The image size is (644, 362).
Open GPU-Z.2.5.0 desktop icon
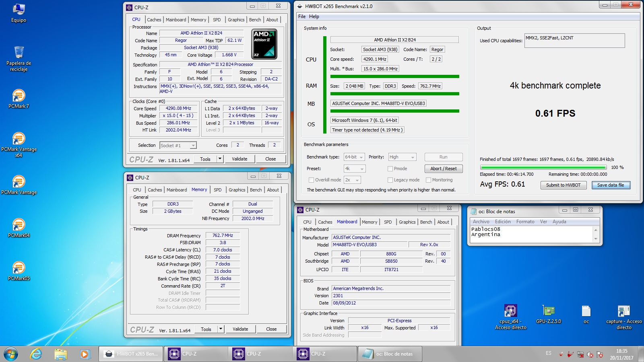pyautogui.click(x=548, y=314)
